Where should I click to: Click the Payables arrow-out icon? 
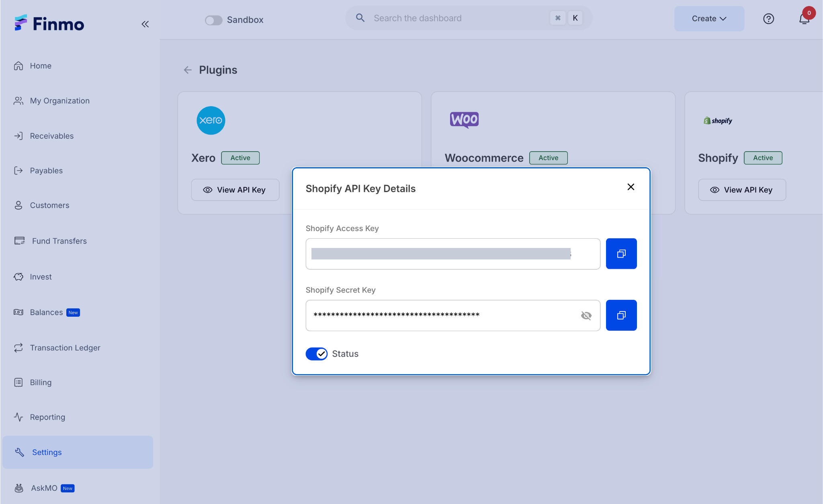(18, 170)
